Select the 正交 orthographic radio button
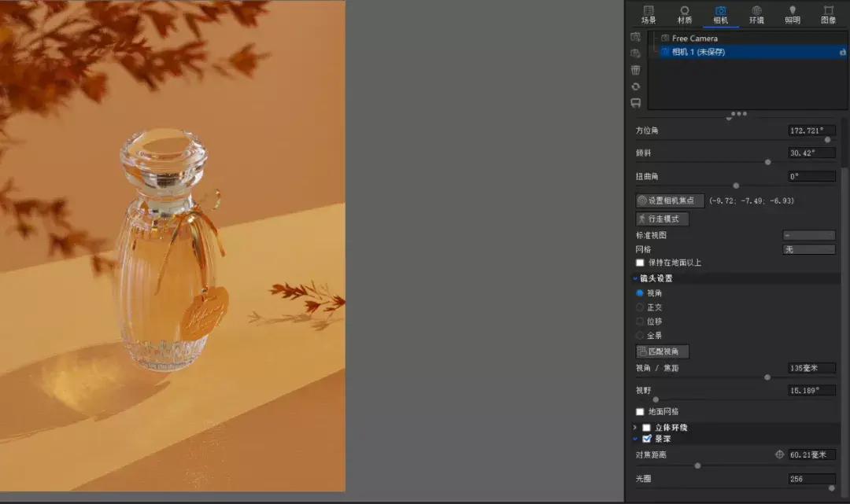The height and width of the screenshot is (504, 850). (640, 307)
